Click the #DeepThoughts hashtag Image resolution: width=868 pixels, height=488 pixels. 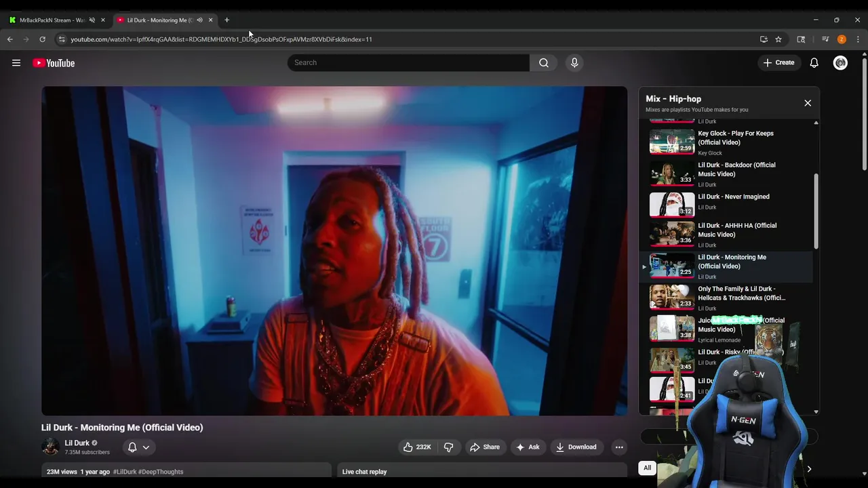[161, 472]
